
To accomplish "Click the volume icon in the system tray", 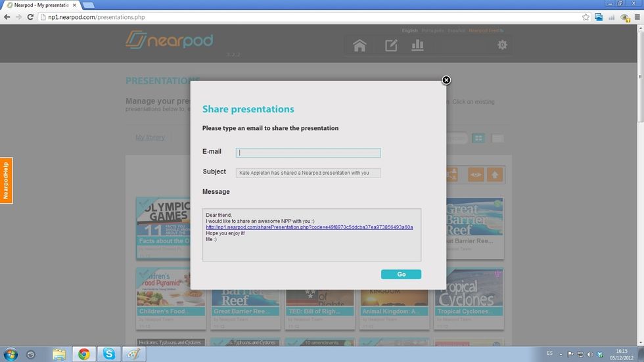I will pos(590,354).
